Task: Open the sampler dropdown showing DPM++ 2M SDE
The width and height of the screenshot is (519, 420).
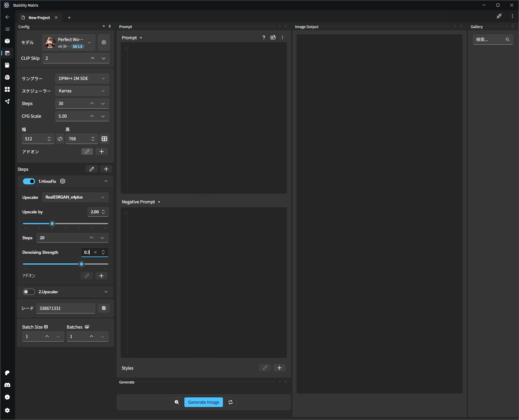Action: [x=82, y=78]
